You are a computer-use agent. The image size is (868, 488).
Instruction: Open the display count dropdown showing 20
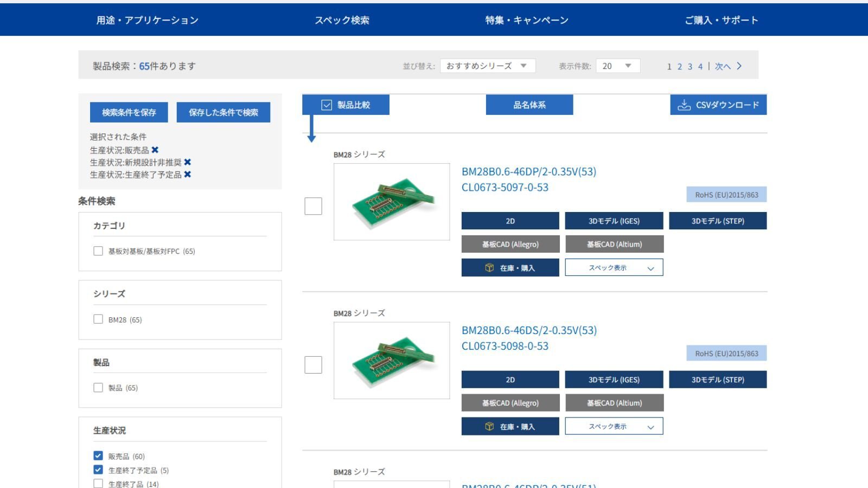pyautogui.click(x=617, y=66)
